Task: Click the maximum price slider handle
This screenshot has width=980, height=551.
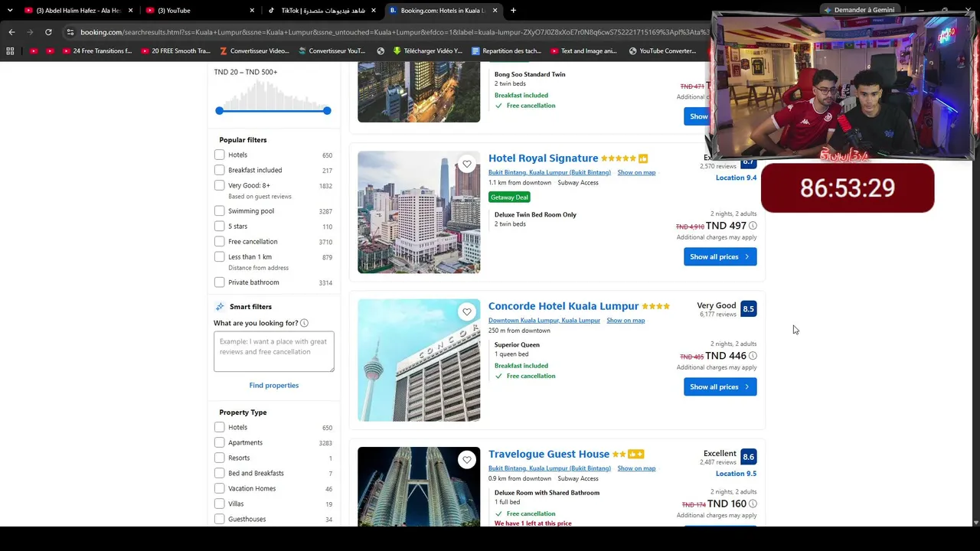Action: tap(327, 111)
